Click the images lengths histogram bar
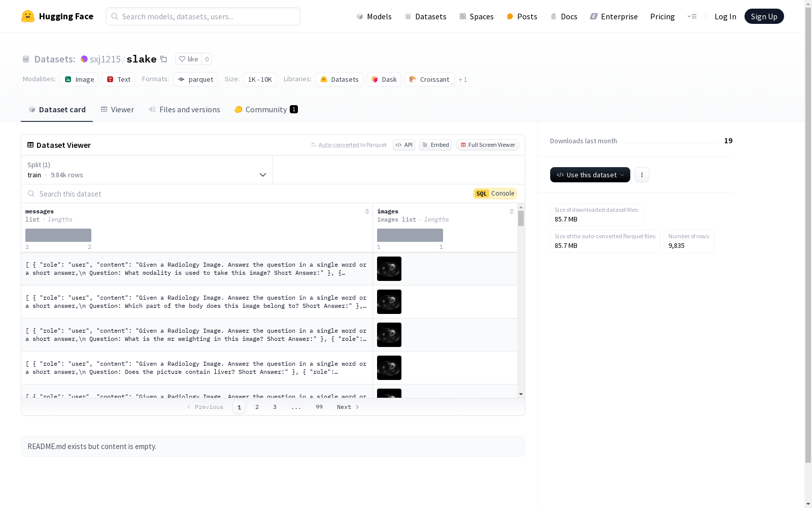The height and width of the screenshot is (508, 812). pos(410,235)
